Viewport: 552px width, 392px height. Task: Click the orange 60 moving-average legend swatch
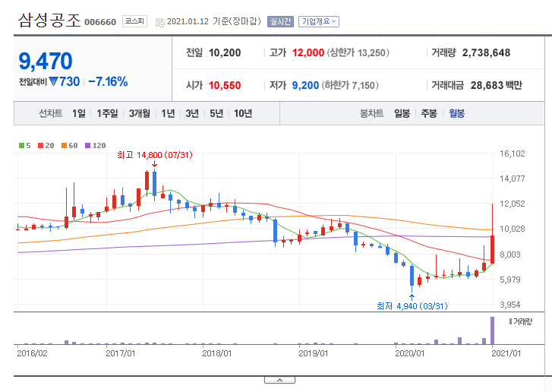click(x=64, y=145)
